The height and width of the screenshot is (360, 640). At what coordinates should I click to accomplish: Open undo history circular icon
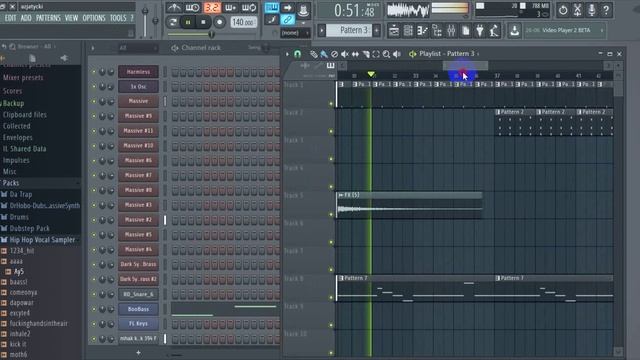pos(563,10)
